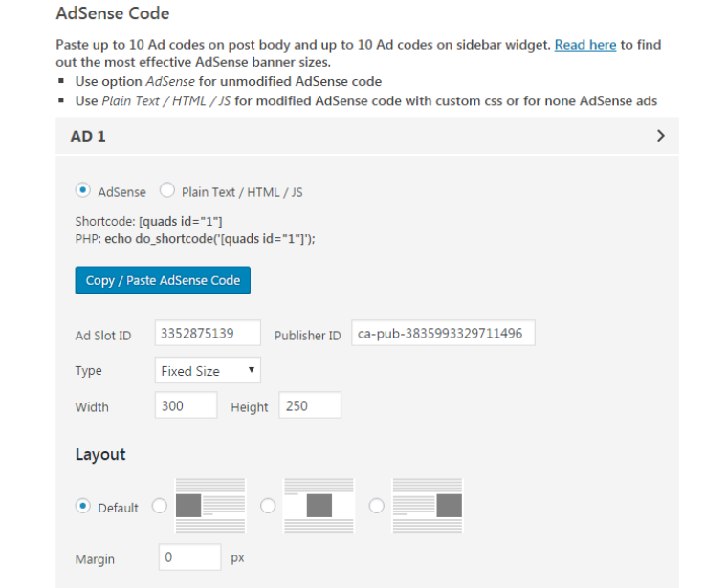This screenshot has height=588, width=727.
Task: Select the right-aligned layout radio button
Action: click(x=377, y=506)
